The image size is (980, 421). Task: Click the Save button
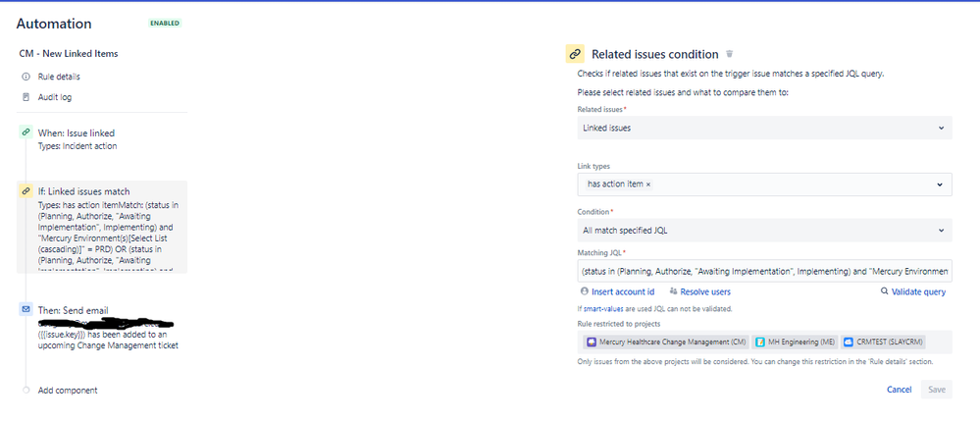pyautogui.click(x=936, y=390)
